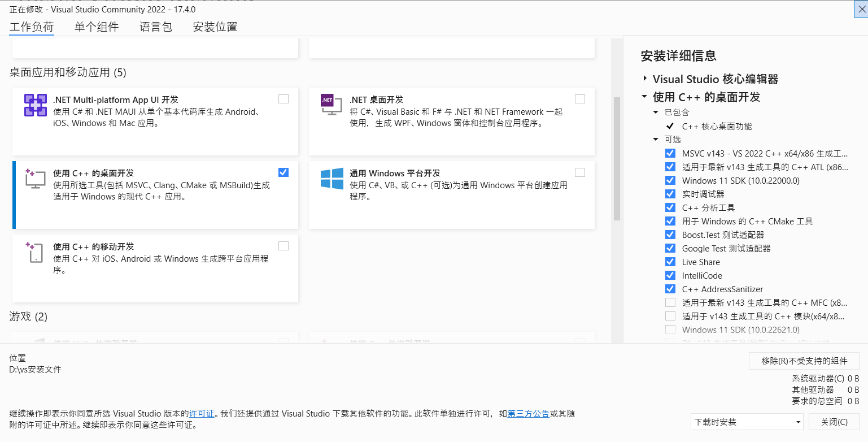Collapse the 可选 component list
The image size is (868, 442).
[x=656, y=139]
